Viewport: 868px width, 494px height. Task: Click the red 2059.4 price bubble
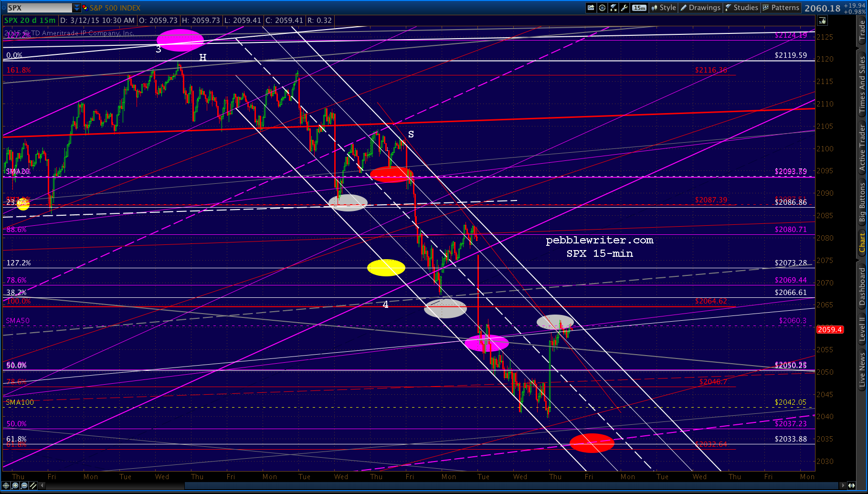point(830,330)
